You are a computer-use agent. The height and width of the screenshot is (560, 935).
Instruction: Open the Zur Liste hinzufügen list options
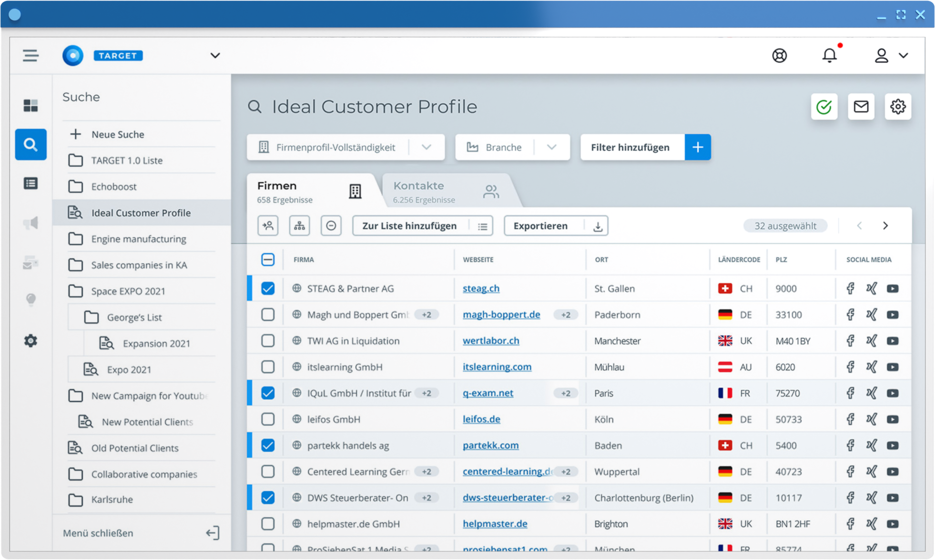[x=483, y=226]
